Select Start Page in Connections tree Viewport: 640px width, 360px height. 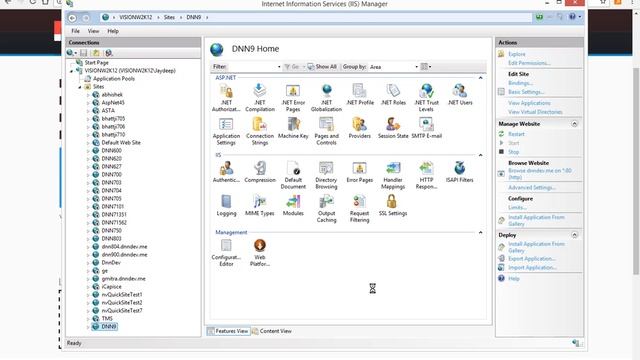click(96, 62)
